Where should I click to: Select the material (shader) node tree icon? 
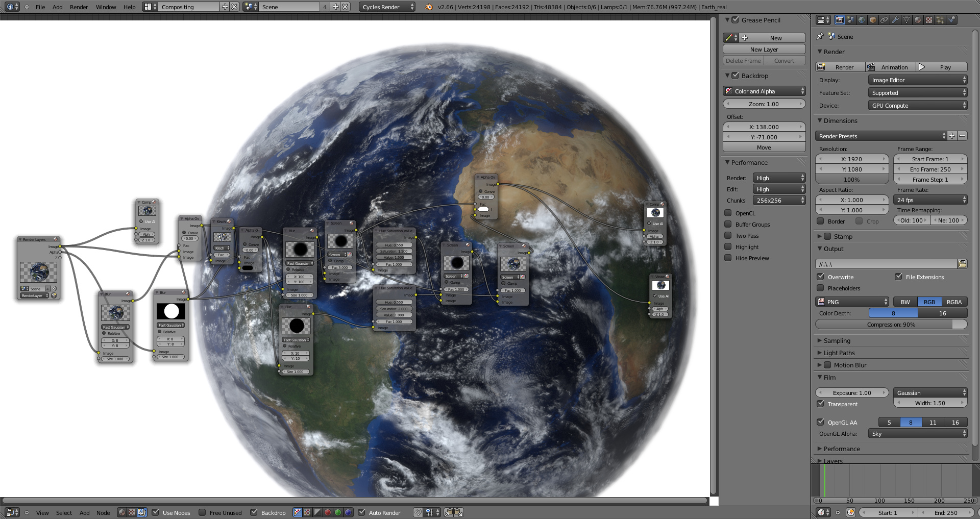[122, 512]
